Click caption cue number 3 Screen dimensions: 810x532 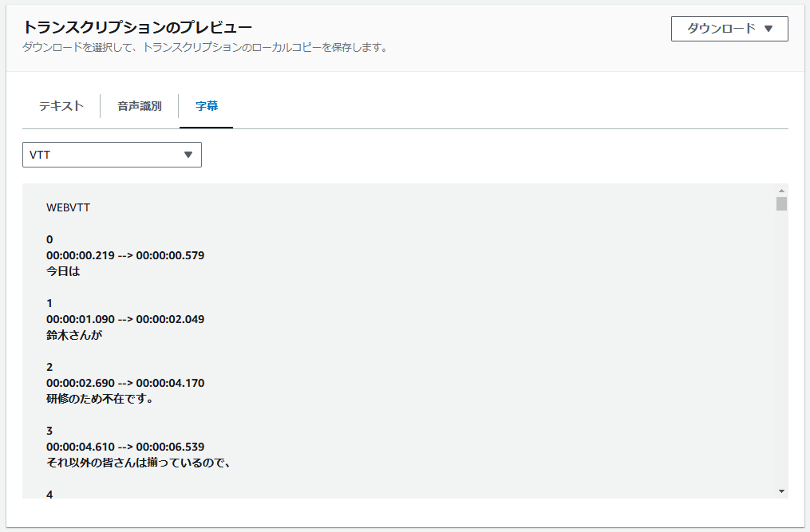49,431
